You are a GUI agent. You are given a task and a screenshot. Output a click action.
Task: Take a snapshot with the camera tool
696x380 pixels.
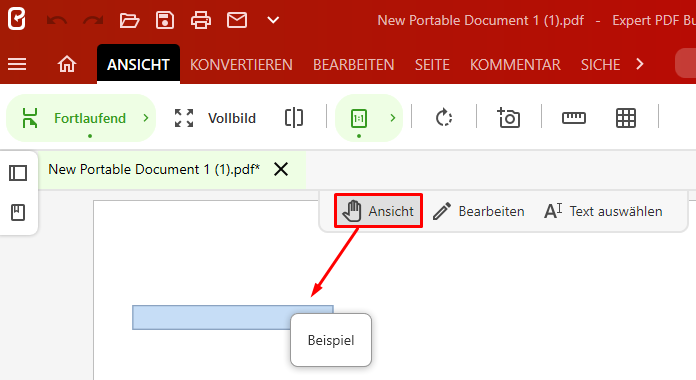point(508,118)
